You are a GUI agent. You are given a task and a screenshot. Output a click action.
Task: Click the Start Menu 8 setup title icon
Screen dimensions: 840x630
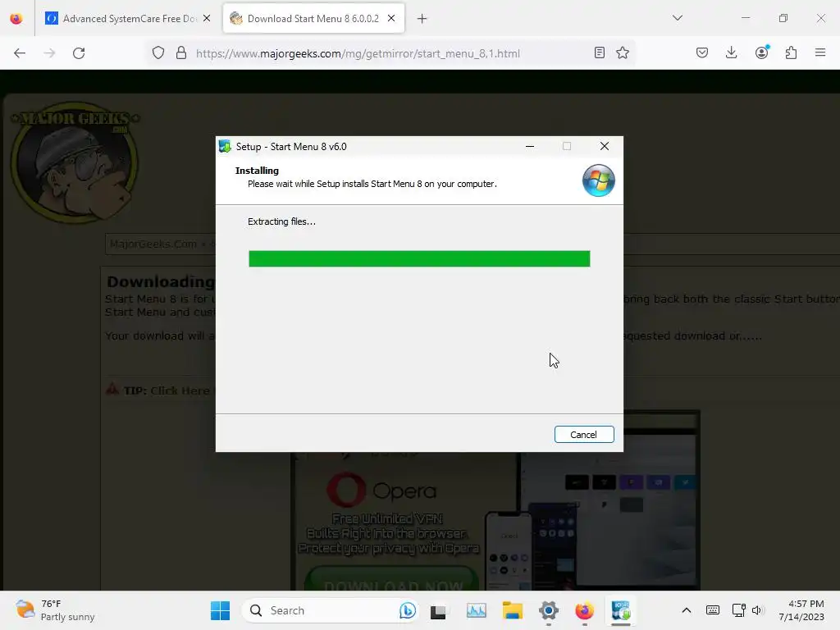[225, 146]
